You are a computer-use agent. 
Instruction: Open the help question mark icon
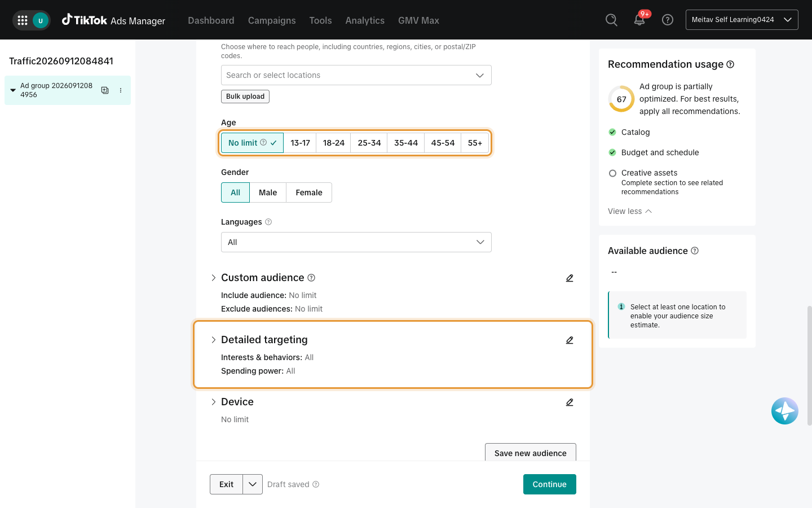point(668,20)
